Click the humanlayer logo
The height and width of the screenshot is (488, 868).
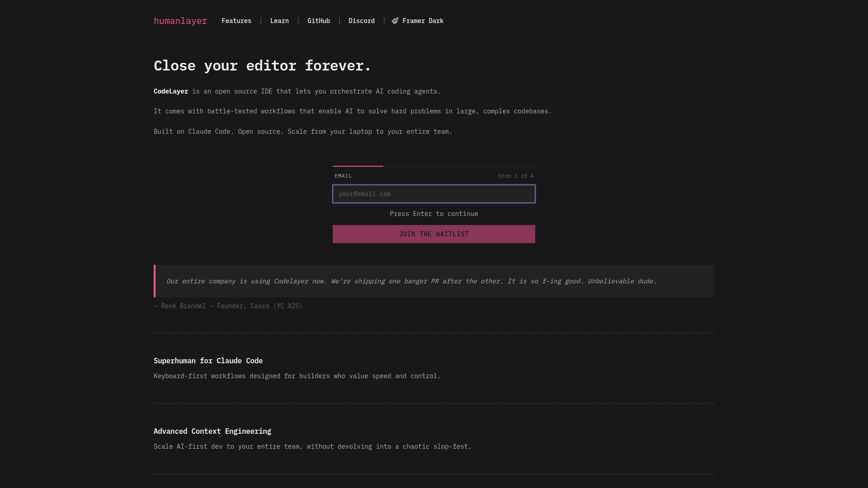click(x=180, y=21)
